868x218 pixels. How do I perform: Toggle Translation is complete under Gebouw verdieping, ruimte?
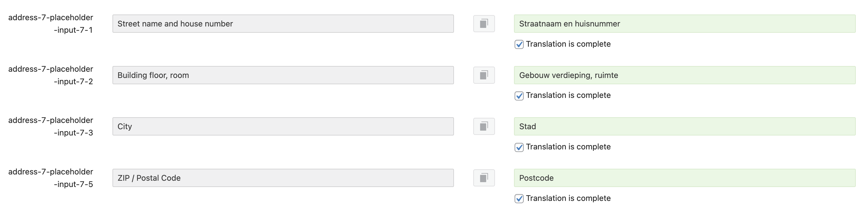click(519, 96)
